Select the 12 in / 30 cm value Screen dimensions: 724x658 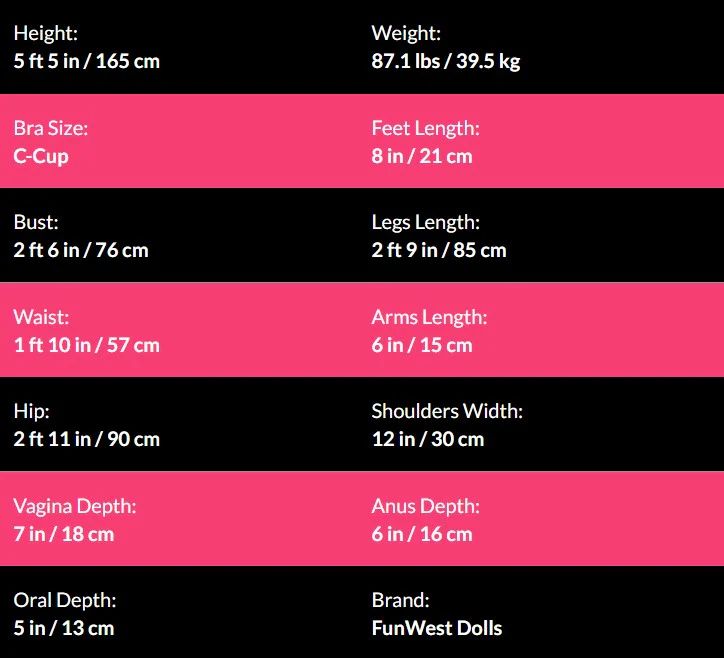(x=428, y=439)
